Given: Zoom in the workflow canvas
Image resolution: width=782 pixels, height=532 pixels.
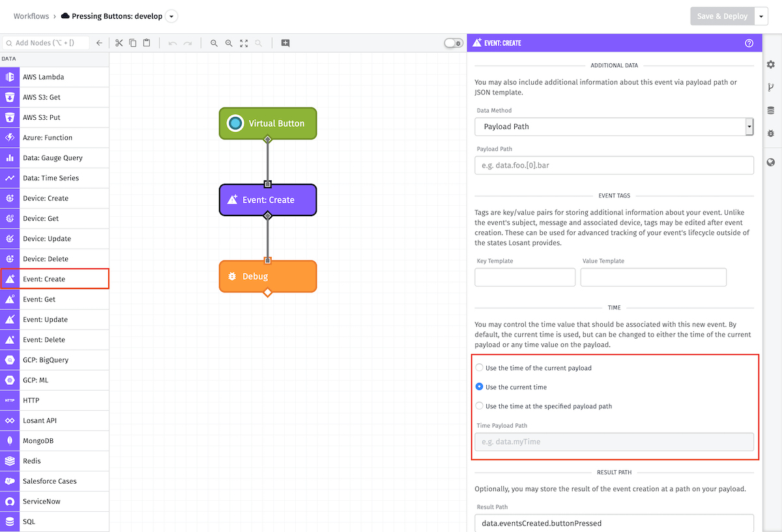Looking at the screenshot, I should coord(229,43).
